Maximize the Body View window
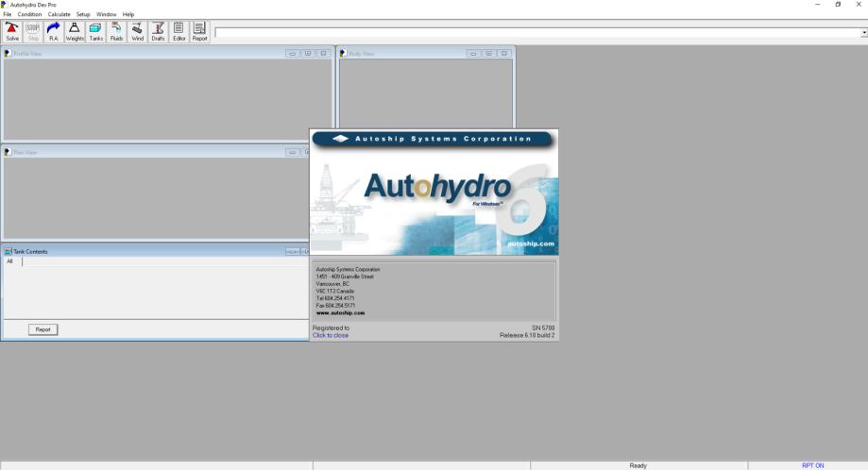This screenshot has height=470, width=868. (x=489, y=54)
